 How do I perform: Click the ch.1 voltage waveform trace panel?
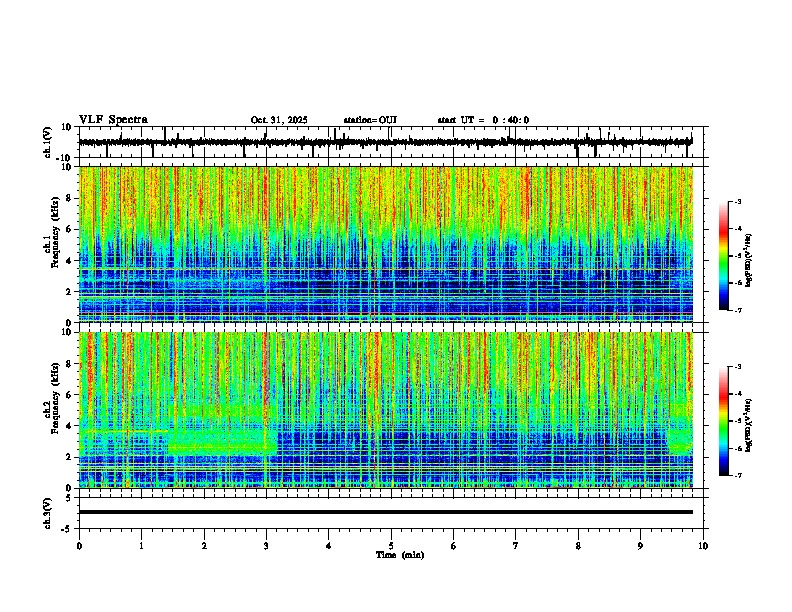(393, 142)
